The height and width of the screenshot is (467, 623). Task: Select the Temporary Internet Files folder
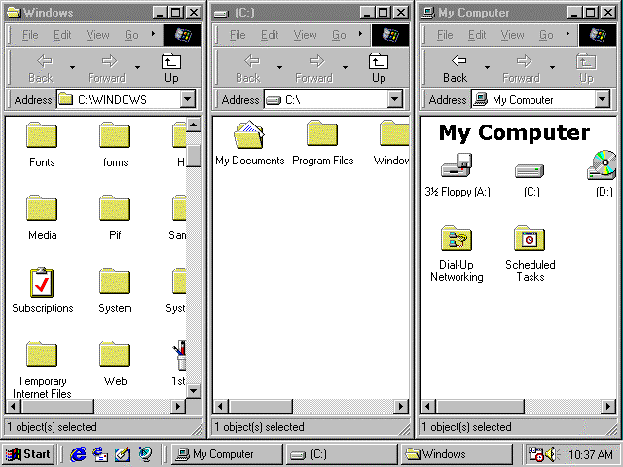coord(41,356)
